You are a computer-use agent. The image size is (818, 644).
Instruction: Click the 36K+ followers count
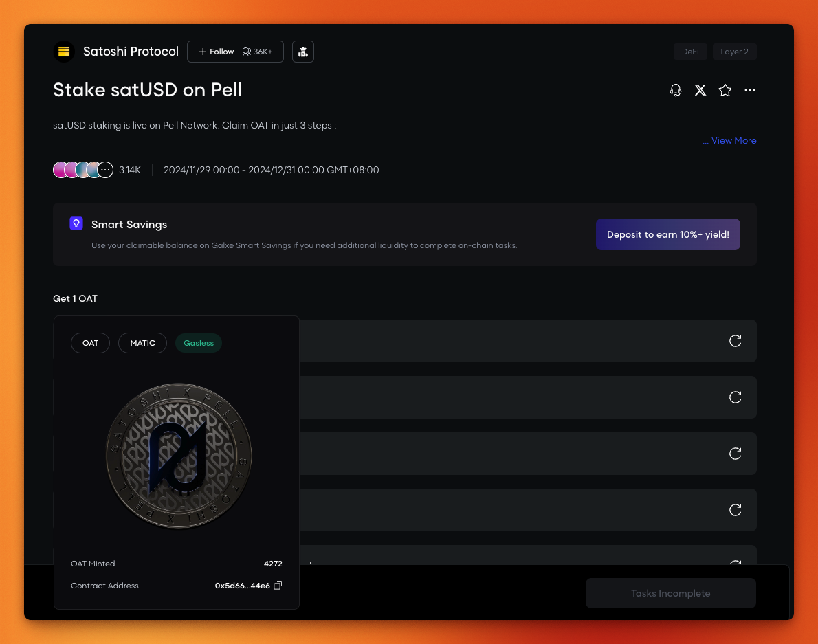coord(258,52)
